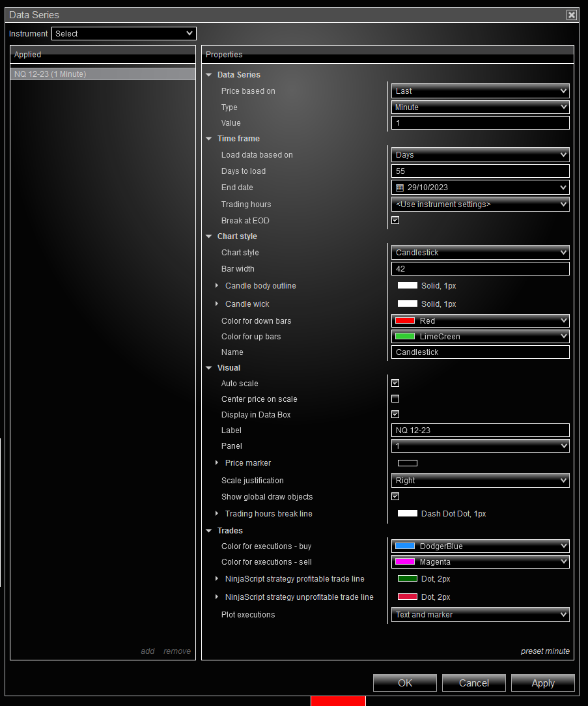
Task: Toggle the Break at EOD checkbox
Action: (x=395, y=220)
